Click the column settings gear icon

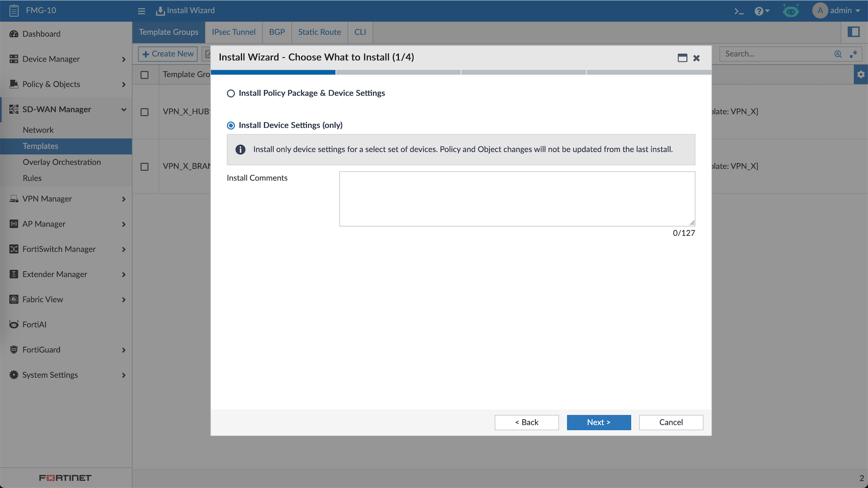click(861, 75)
